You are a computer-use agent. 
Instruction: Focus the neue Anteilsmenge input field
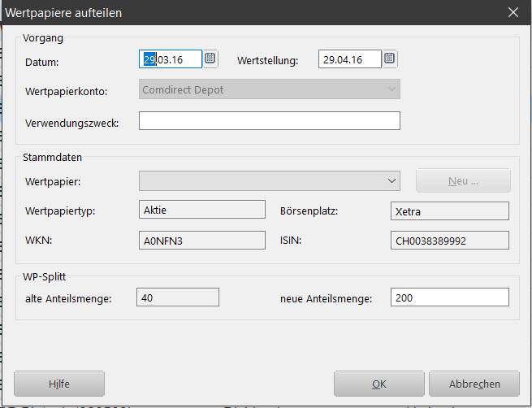tap(449, 297)
